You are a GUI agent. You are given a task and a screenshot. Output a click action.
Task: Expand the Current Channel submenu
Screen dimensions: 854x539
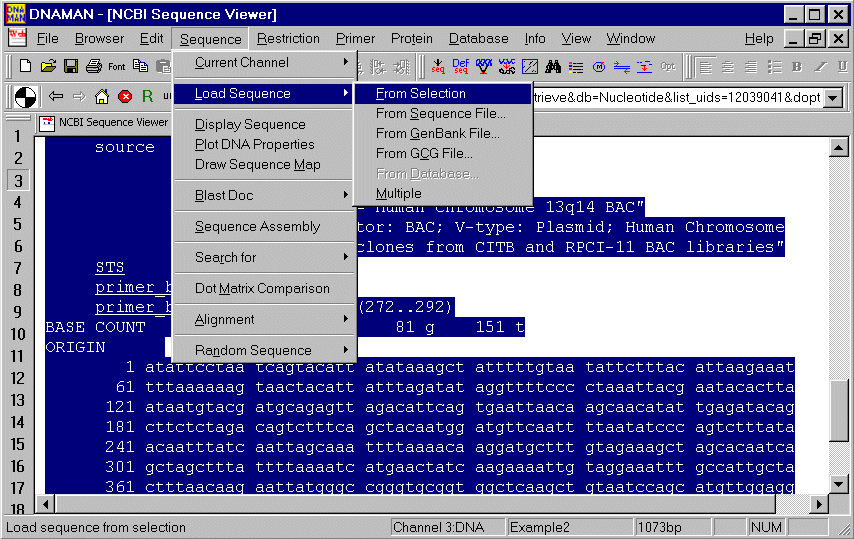point(265,62)
